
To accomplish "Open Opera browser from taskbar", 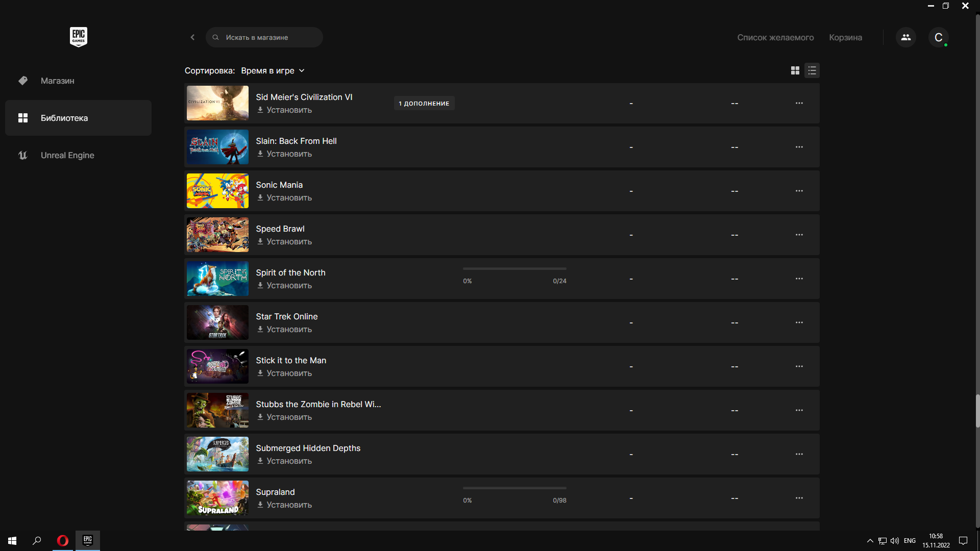I will [x=63, y=541].
